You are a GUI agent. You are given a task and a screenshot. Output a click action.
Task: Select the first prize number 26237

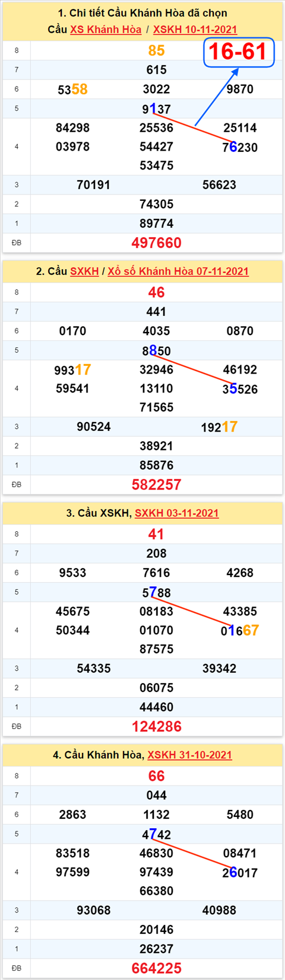coord(157,949)
